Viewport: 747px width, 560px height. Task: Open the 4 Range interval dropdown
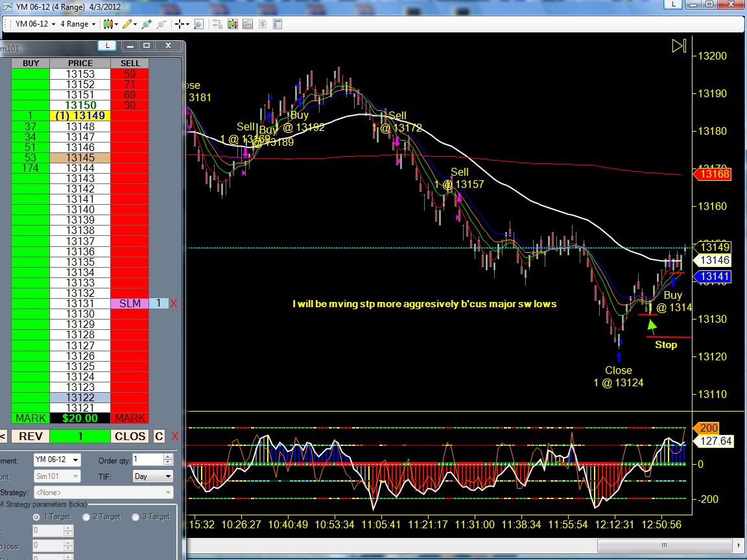pos(78,24)
